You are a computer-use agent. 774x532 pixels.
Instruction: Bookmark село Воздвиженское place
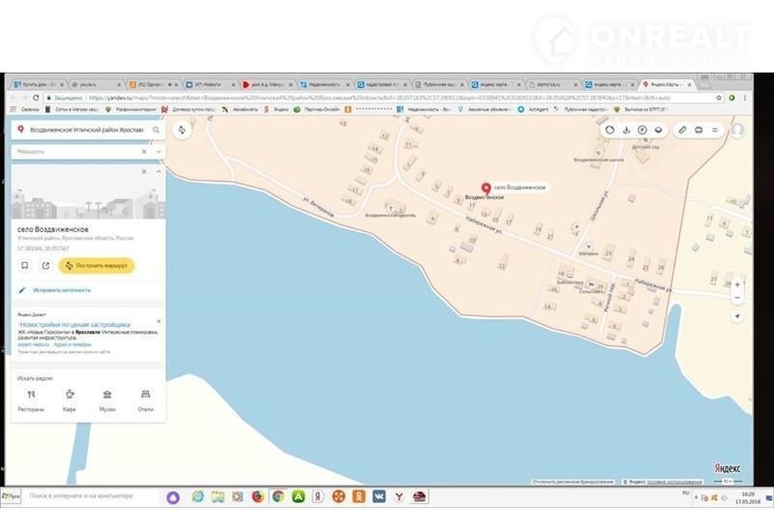point(25,265)
